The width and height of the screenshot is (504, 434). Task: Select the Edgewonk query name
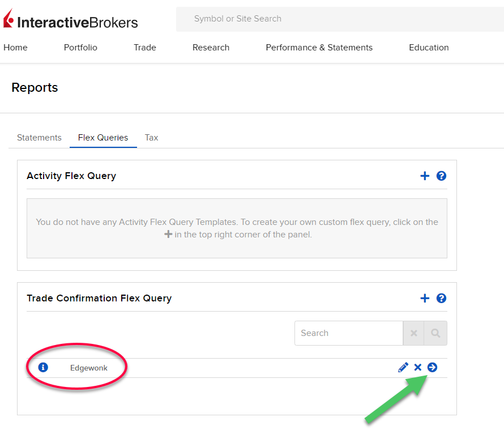88,367
